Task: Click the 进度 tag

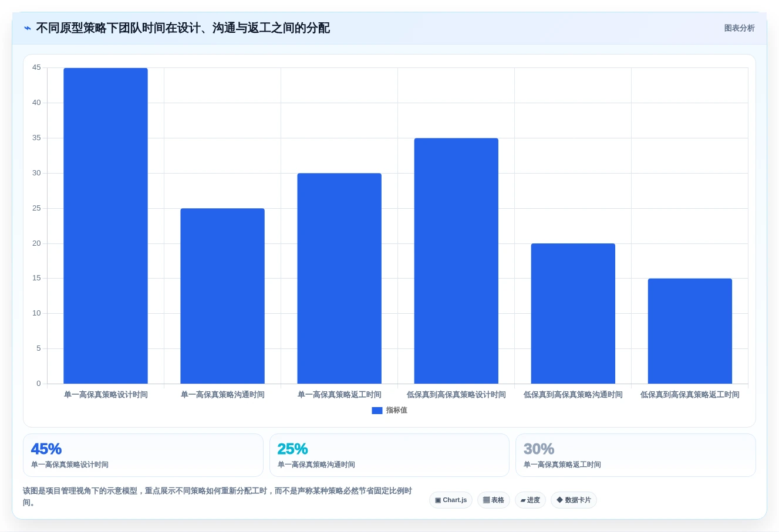Action: tap(530, 500)
